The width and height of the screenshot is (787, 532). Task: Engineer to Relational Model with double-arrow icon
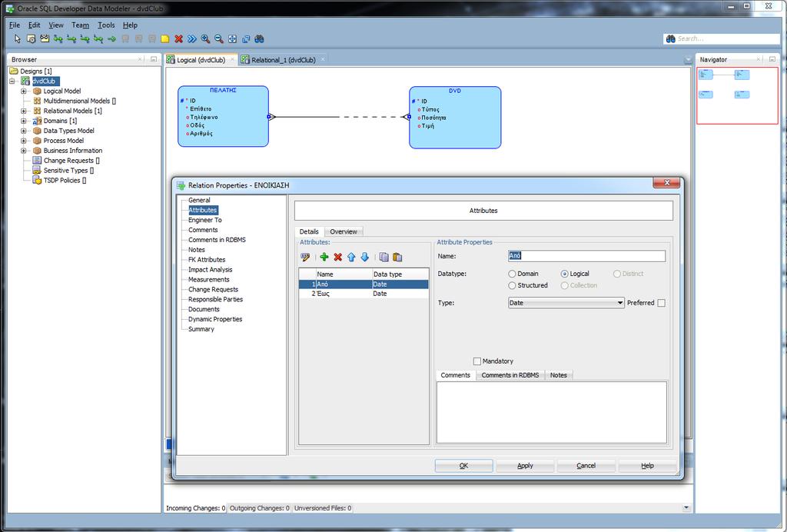[x=191, y=38]
